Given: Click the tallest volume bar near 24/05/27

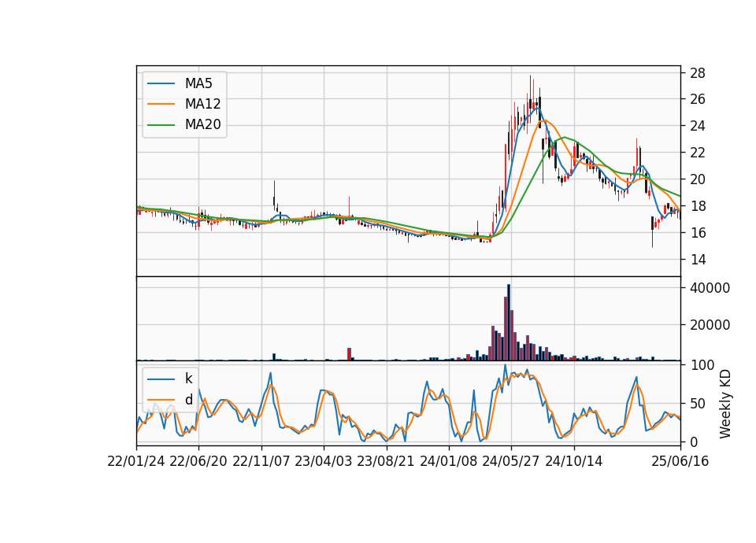Looking at the screenshot, I should pos(508,323).
